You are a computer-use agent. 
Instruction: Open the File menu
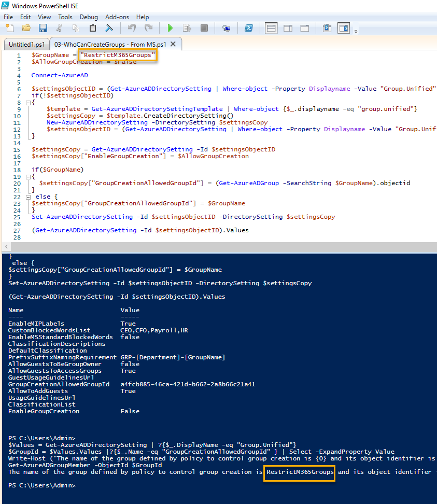[8, 17]
